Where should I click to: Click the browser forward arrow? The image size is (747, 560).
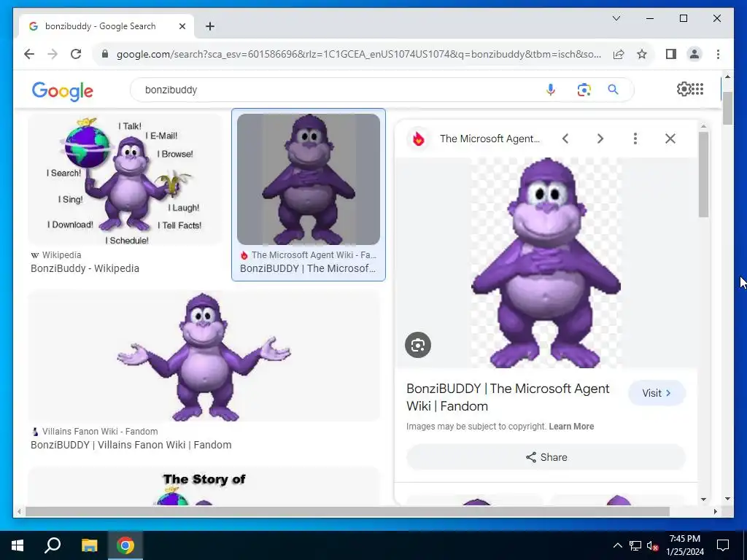coord(53,54)
